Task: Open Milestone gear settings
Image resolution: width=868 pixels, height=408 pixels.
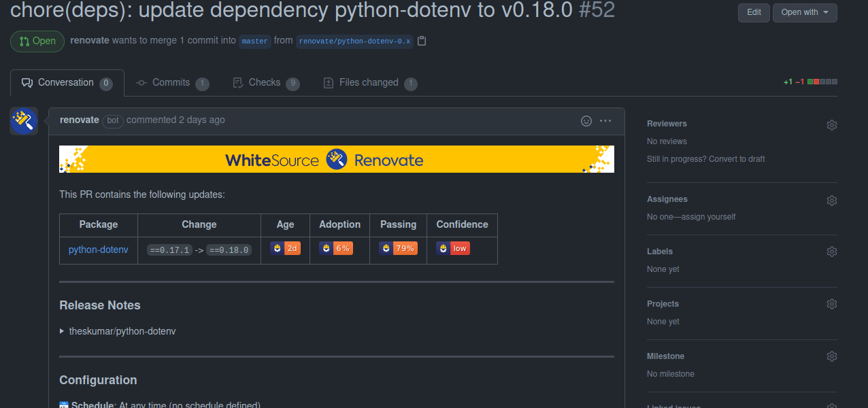Action: tap(831, 356)
